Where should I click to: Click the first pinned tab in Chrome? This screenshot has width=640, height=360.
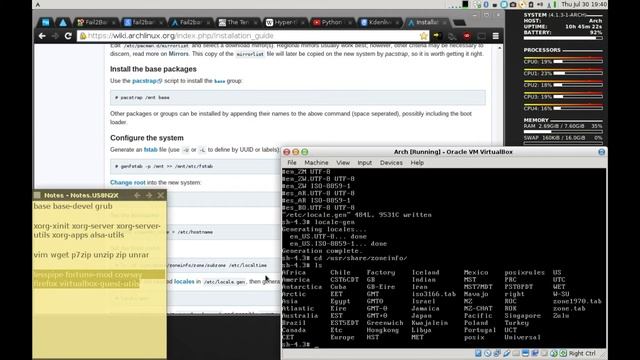click(45, 22)
